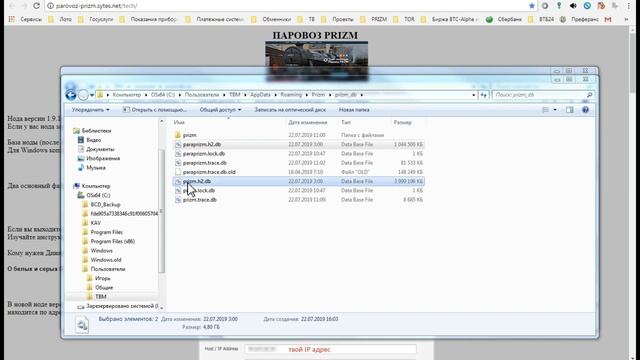Select AppData in the breadcrumb path
The image size is (640, 360).
pos(260,95)
